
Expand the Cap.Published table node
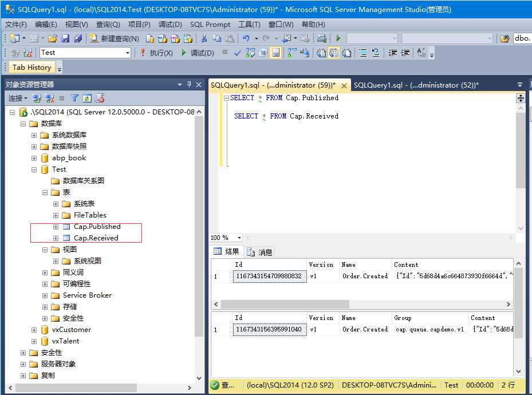point(56,227)
